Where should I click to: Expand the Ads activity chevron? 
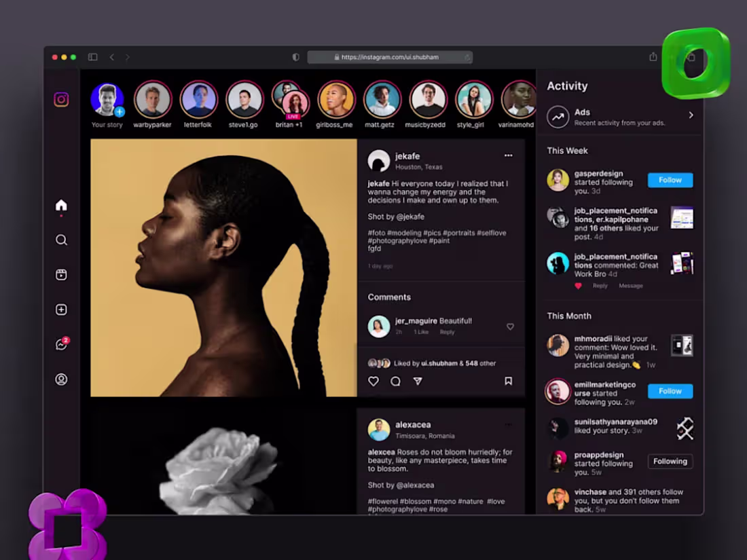pos(691,115)
